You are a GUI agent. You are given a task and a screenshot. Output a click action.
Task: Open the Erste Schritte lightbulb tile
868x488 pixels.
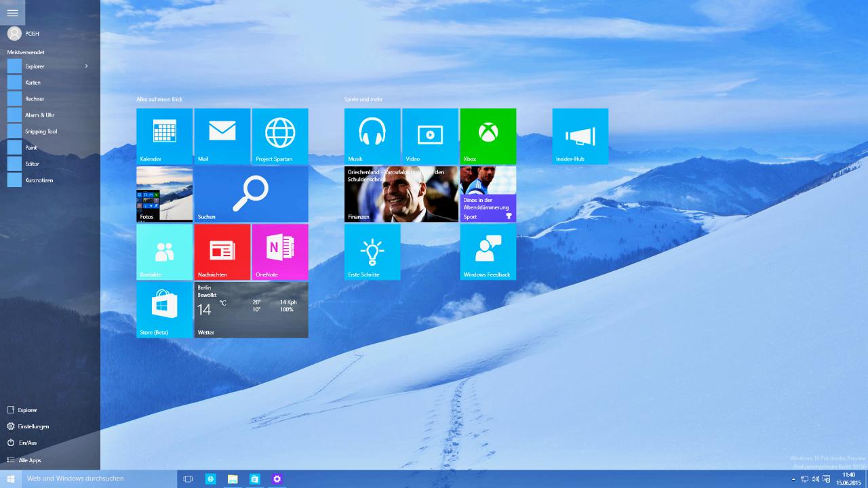tap(372, 251)
